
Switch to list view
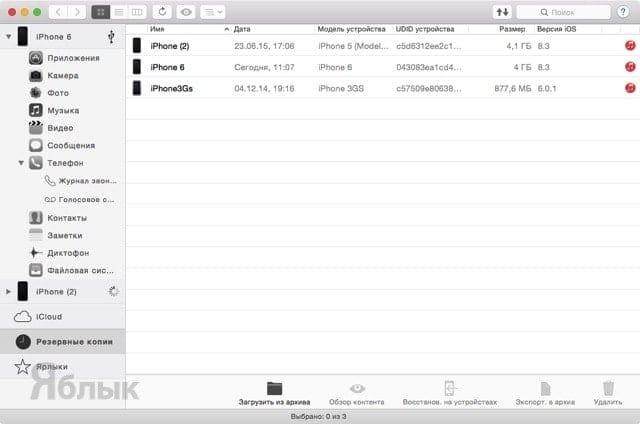[x=119, y=12]
